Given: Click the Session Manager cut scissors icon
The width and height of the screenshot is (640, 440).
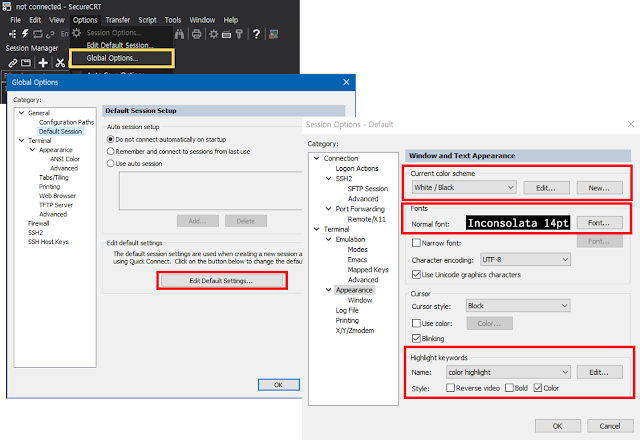Looking at the screenshot, I should [60, 62].
